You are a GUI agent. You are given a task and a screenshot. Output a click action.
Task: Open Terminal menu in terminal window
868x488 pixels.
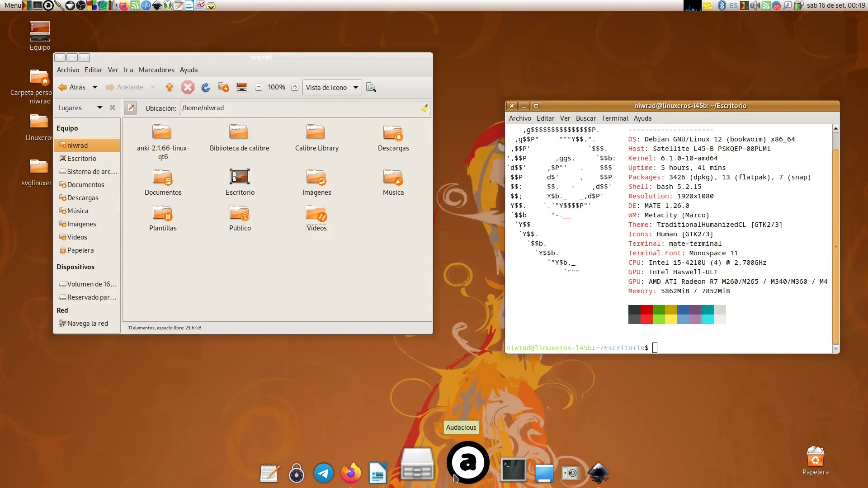tap(615, 118)
